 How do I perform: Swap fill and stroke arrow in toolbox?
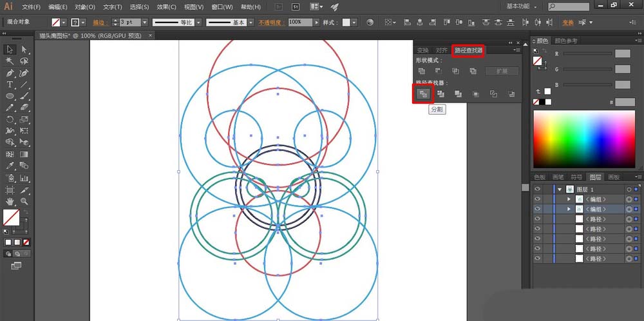click(x=24, y=211)
